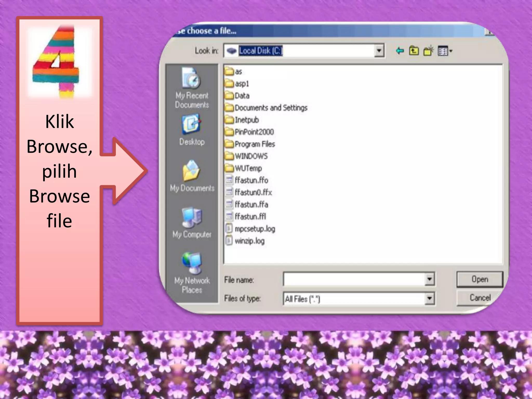The width and height of the screenshot is (532, 399).
Task: Click Local Disk (C:) in Look in box
Action: (x=261, y=51)
